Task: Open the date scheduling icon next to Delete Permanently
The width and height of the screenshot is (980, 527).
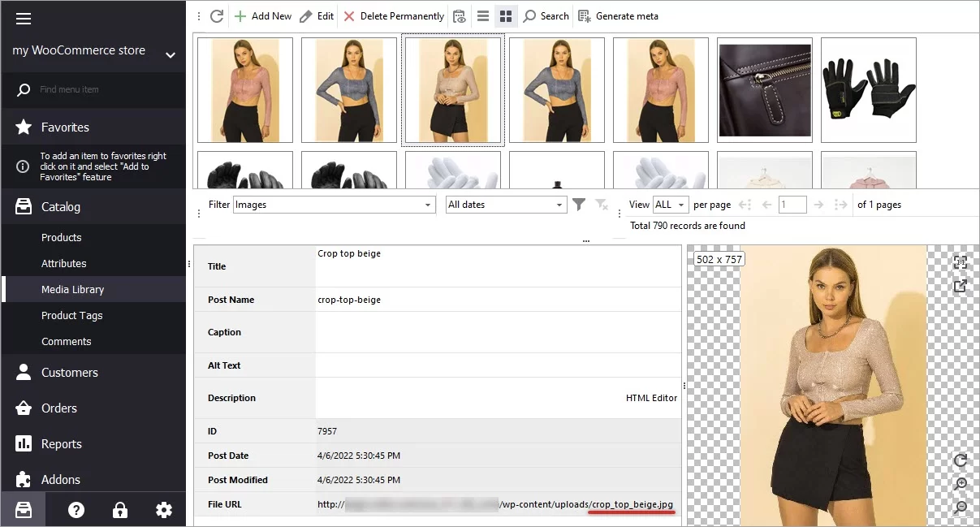Action: click(x=460, y=15)
